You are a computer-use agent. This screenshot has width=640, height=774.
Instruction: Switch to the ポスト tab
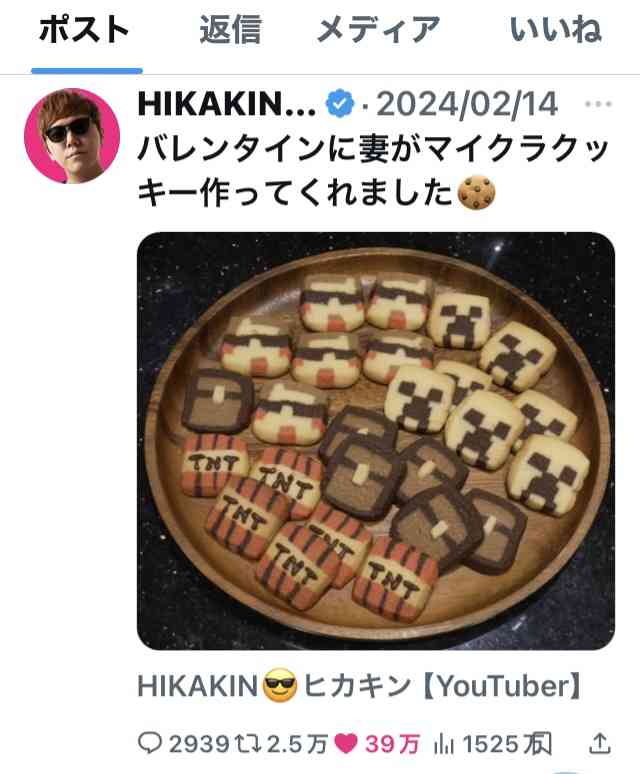point(84,30)
